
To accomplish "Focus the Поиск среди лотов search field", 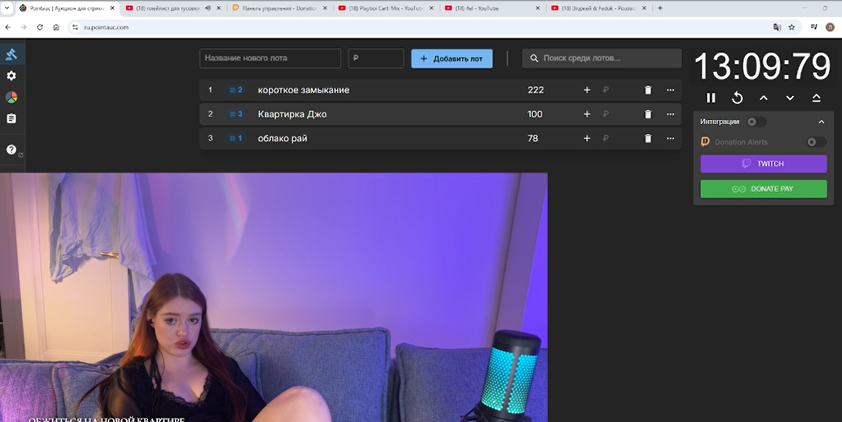I will tap(602, 59).
